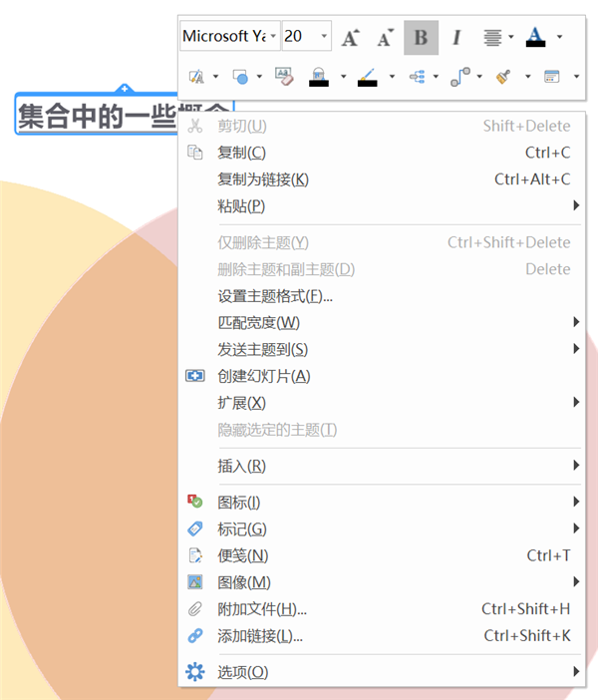
Task: Click the paperclip icon beside 附加文件
Action: point(195,609)
